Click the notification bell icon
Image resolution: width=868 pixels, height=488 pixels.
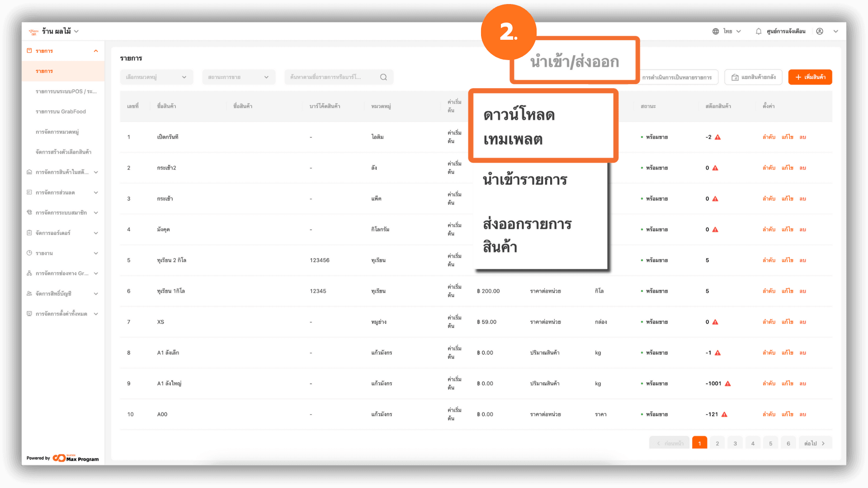[759, 32]
